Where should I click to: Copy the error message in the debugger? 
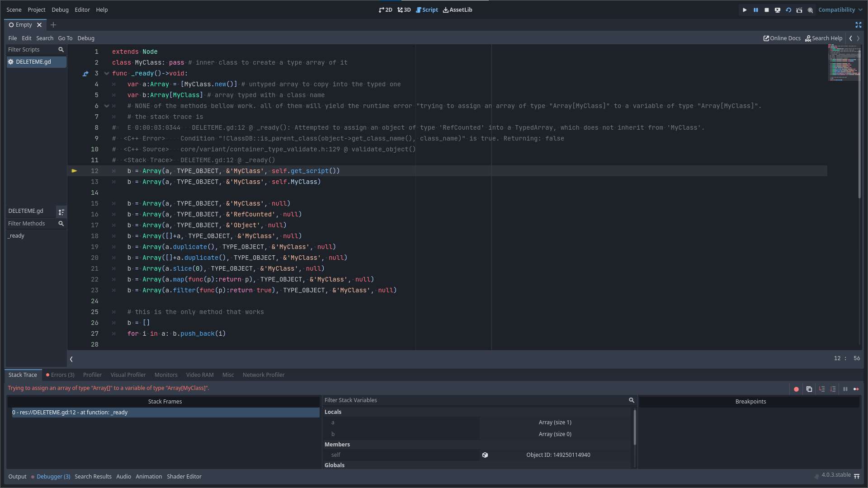pyautogui.click(x=809, y=389)
